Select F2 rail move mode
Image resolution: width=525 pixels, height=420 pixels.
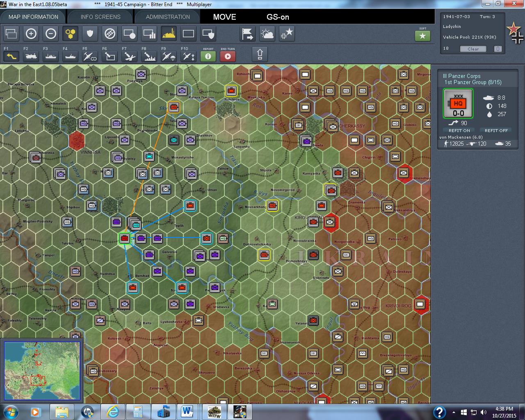(x=31, y=56)
